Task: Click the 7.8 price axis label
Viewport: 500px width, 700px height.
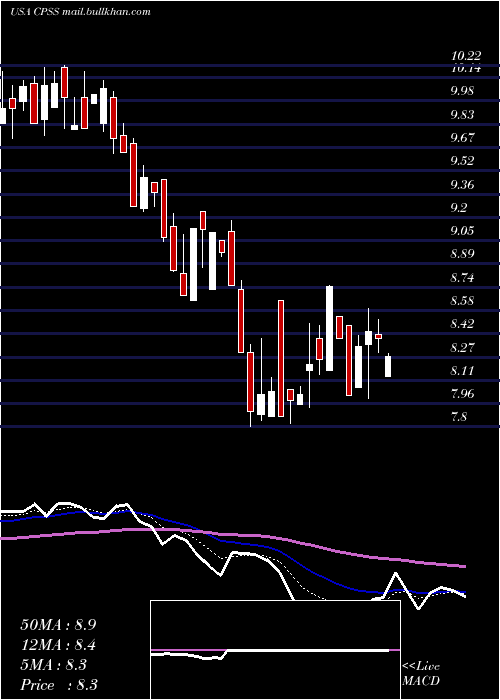Action: pos(459,417)
